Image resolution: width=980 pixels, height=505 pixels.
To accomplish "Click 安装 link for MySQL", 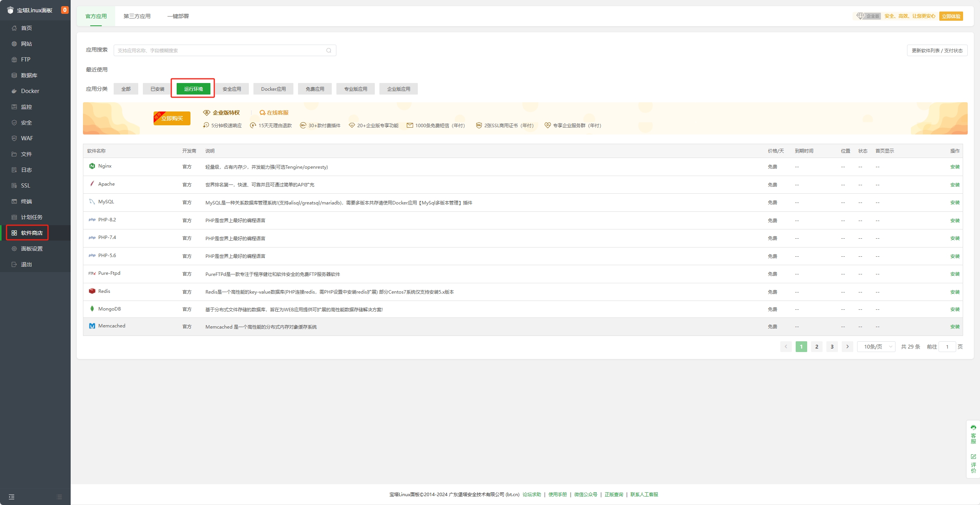I will pyautogui.click(x=955, y=203).
